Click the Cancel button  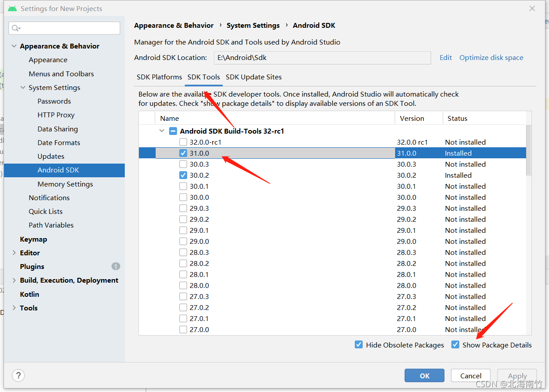tap(471, 375)
